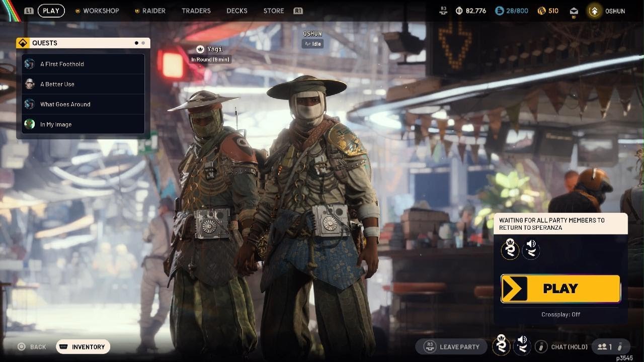Image resolution: width=644 pixels, height=362 pixels.
Task: Click the crown party leader icon beside Yagi
Action: tap(200, 49)
